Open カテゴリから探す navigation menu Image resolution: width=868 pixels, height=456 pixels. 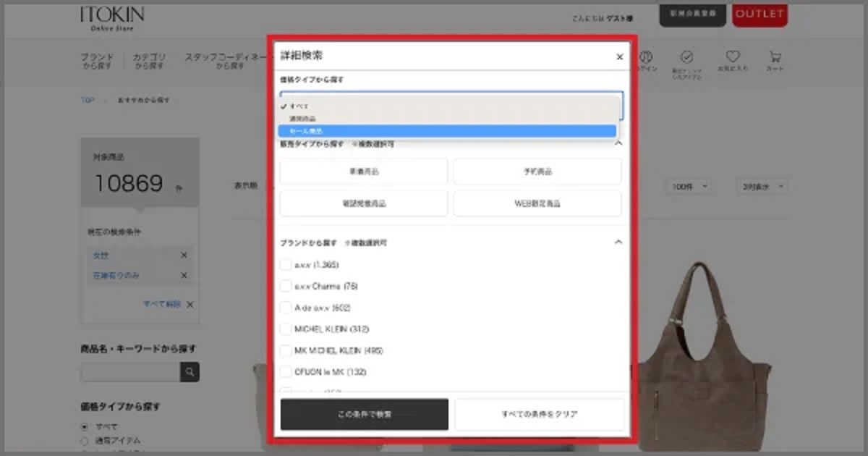pos(150,62)
